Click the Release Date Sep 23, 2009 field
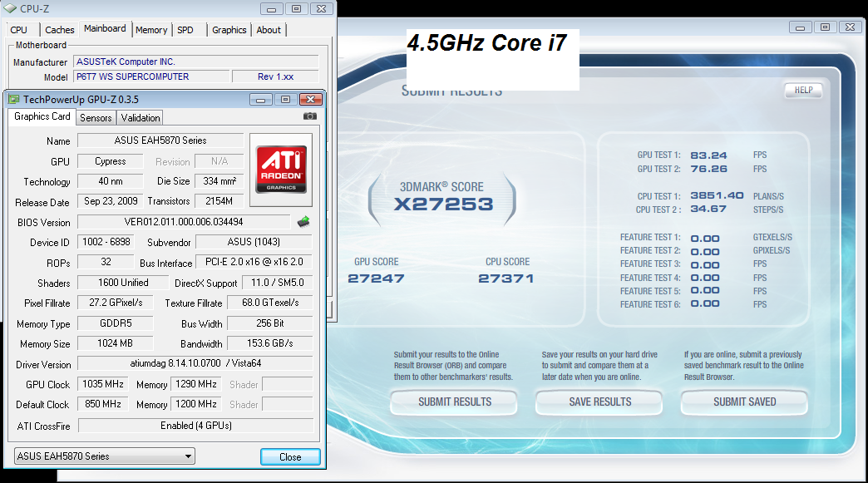The height and width of the screenshot is (483, 868). 111,201
